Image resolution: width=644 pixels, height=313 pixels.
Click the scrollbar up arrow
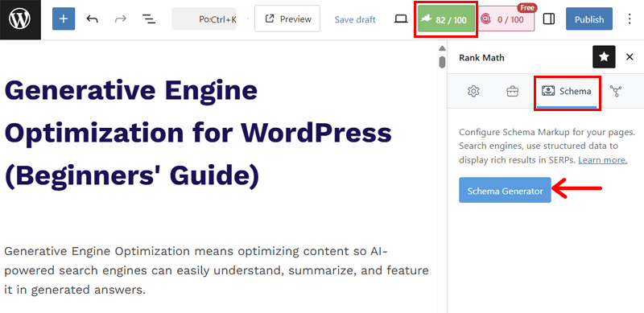[x=442, y=48]
